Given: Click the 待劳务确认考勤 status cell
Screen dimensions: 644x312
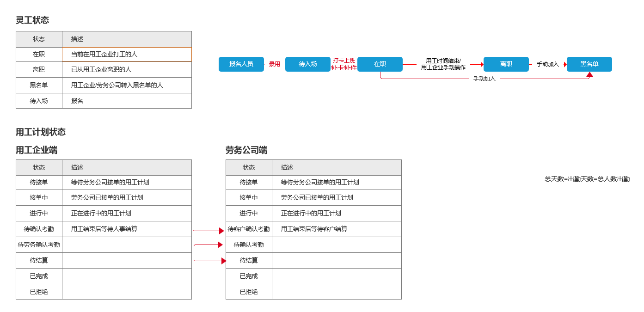Looking at the screenshot, I should (39, 245).
